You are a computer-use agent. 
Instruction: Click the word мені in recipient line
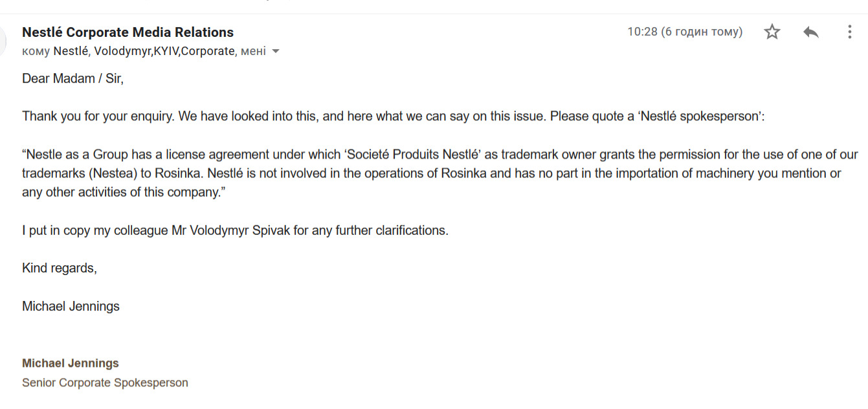click(253, 51)
